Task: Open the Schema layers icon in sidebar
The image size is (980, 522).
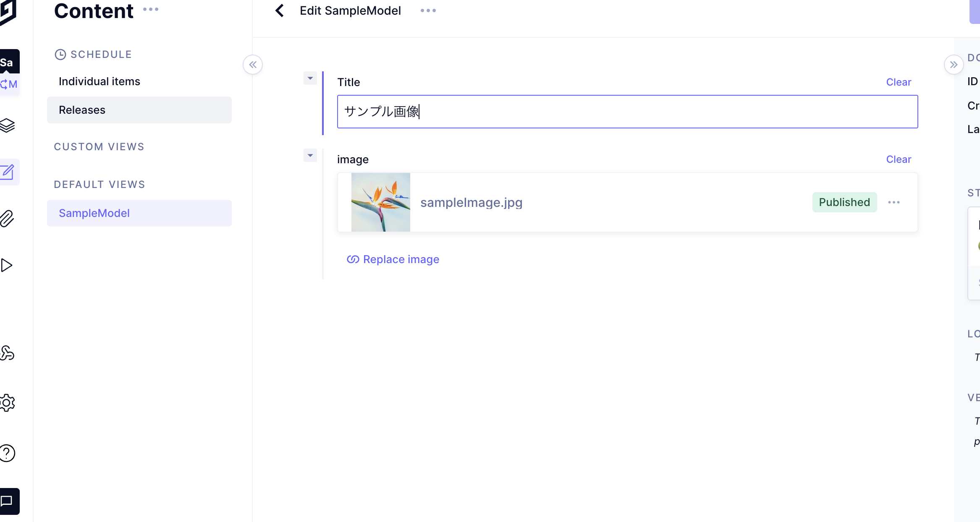Action: point(8,125)
